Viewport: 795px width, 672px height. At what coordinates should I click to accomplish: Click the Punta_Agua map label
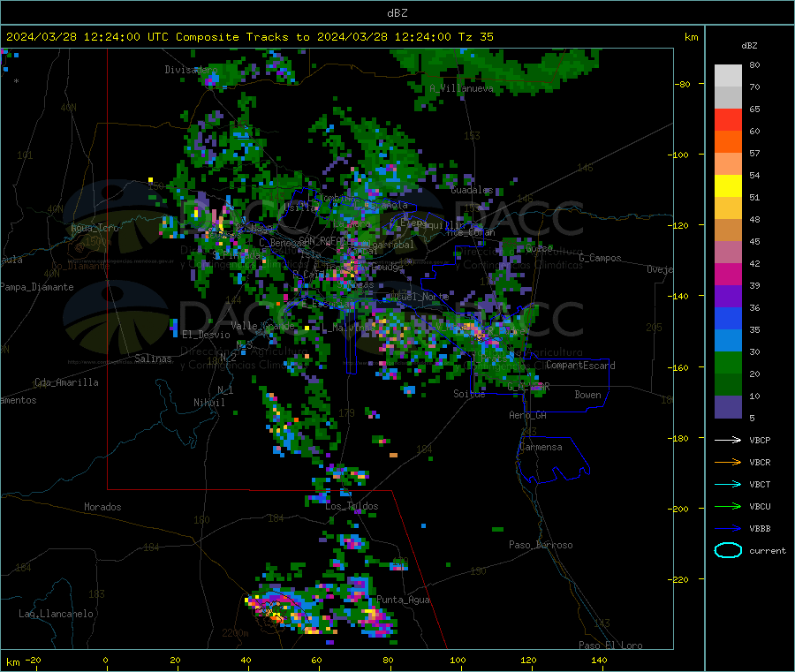403,600
